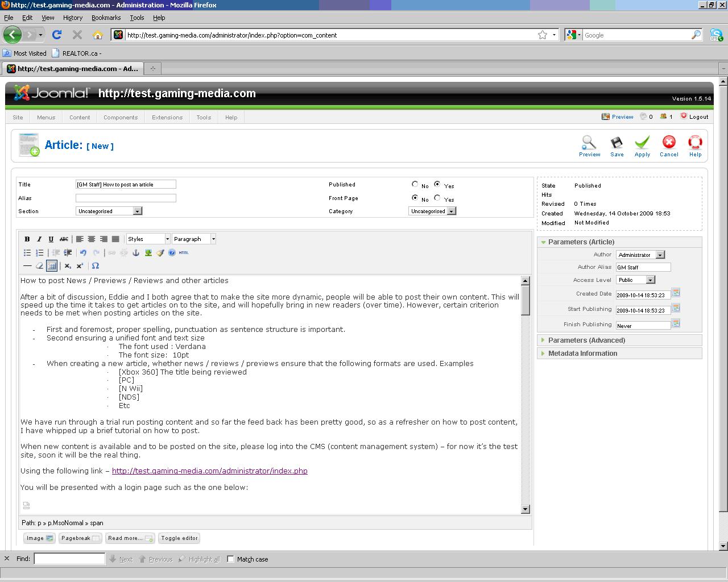Apply subscript formatting
This screenshot has height=582, width=728.
[x=68, y=266]
